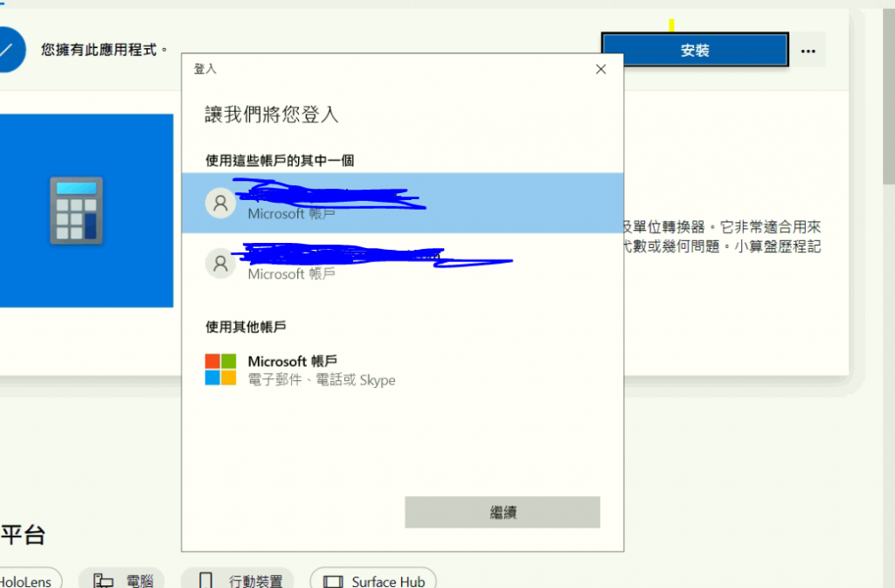
Task: Select the 行動裝置 platform chip
Action: (x=238, y=579)
